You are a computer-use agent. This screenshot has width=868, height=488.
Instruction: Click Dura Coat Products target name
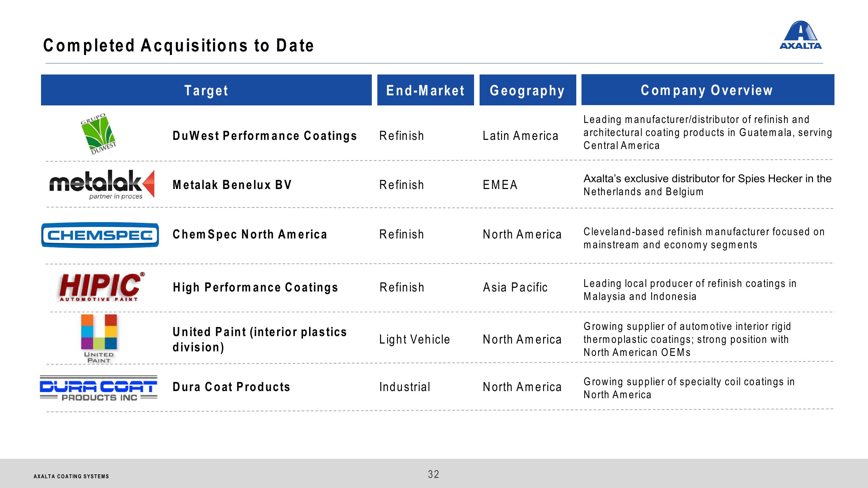pyautogui.click(x=231, y=387)
